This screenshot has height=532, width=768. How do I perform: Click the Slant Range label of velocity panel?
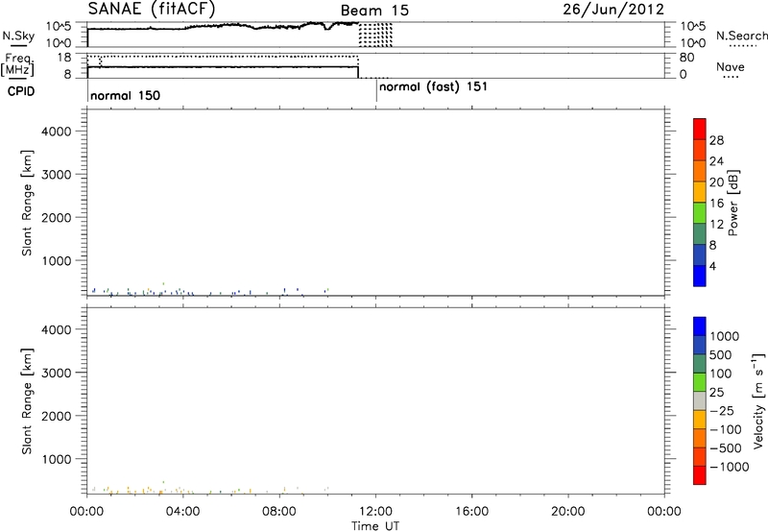(x=27, y=401)
